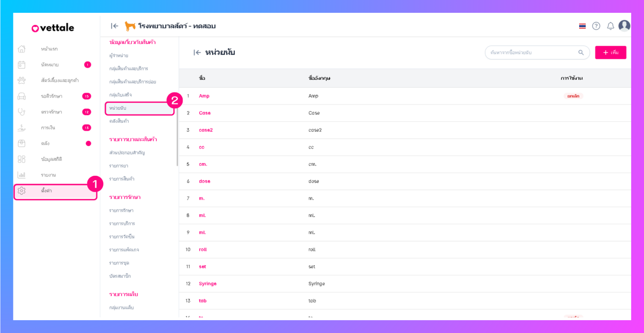
Task: Click the pink เพิ่ม add button
Action: coord(610,52)
